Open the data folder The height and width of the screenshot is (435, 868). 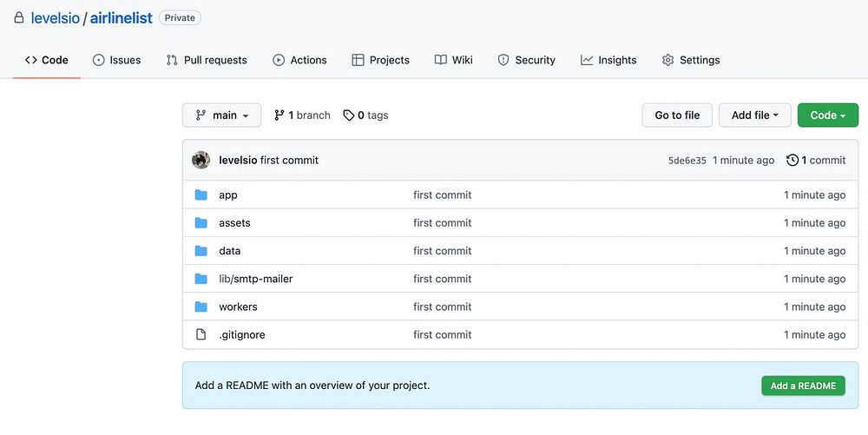point(230,251)
